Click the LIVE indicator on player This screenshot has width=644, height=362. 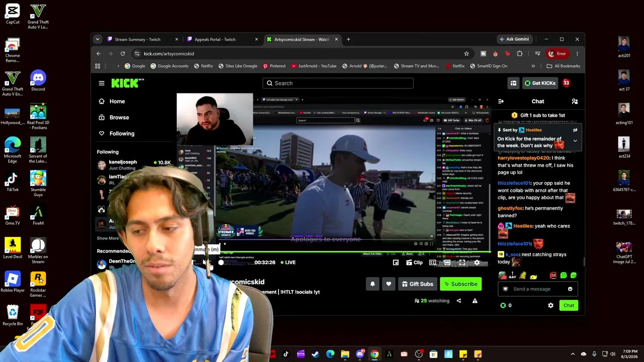pyautogui.click(x=288, y=262)
